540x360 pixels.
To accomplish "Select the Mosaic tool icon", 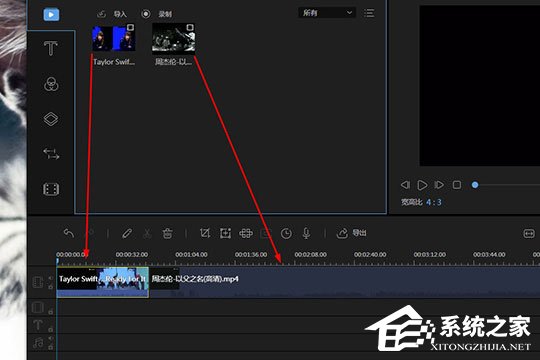I will pyautogui.click(x=246, y=233).
